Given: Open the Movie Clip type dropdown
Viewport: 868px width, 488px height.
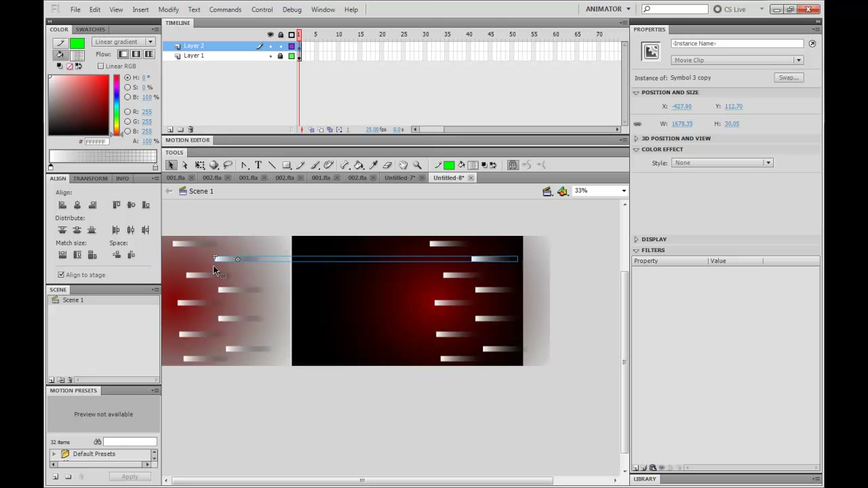Looking at the screenshot, I should click(x=737, y=60).
